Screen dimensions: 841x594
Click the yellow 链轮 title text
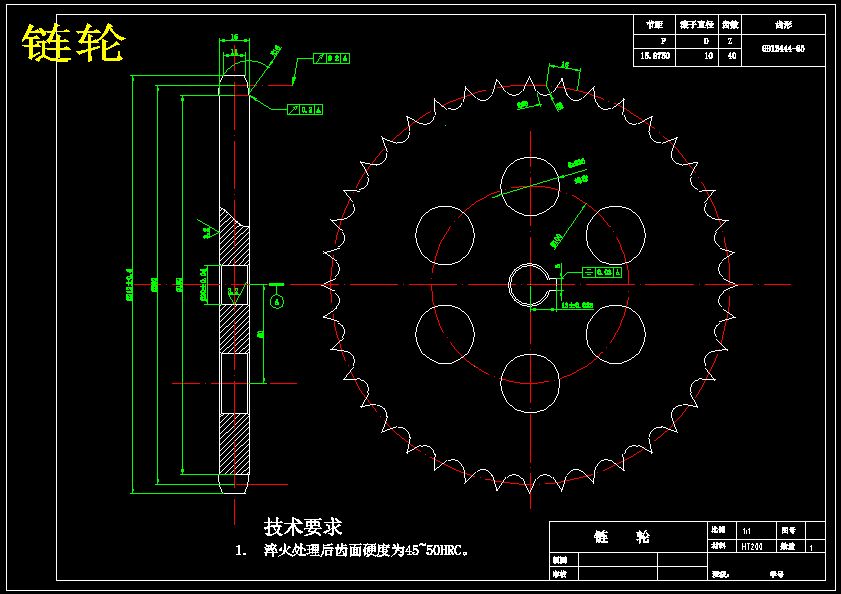tap(73, 43)
